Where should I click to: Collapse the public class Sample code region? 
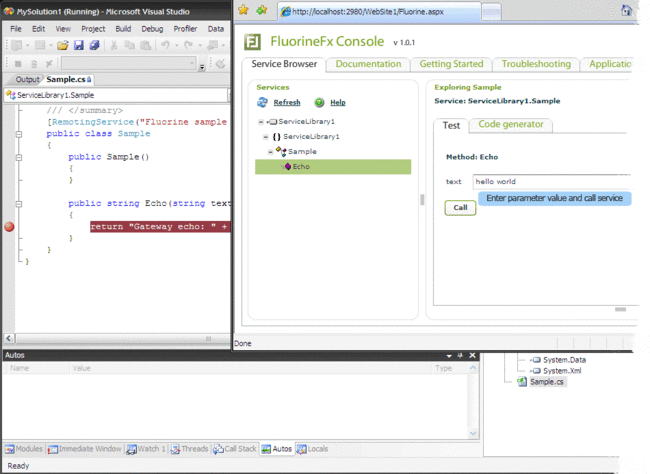pos(19,134)
